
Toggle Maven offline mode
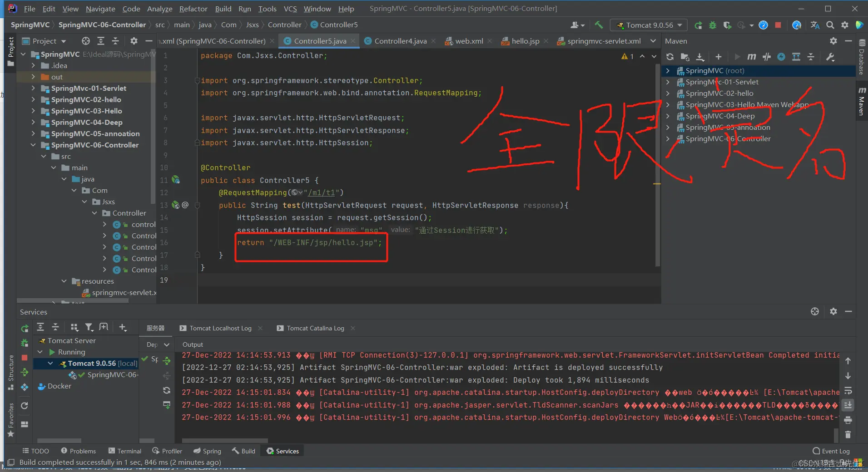click(x=767, y=57)
